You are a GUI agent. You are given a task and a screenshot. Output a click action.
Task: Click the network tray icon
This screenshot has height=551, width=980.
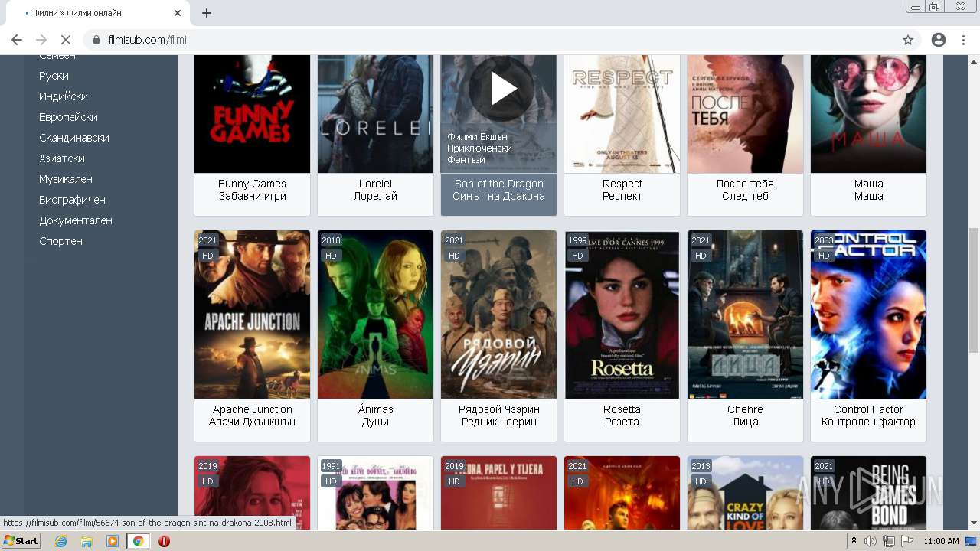889,541
